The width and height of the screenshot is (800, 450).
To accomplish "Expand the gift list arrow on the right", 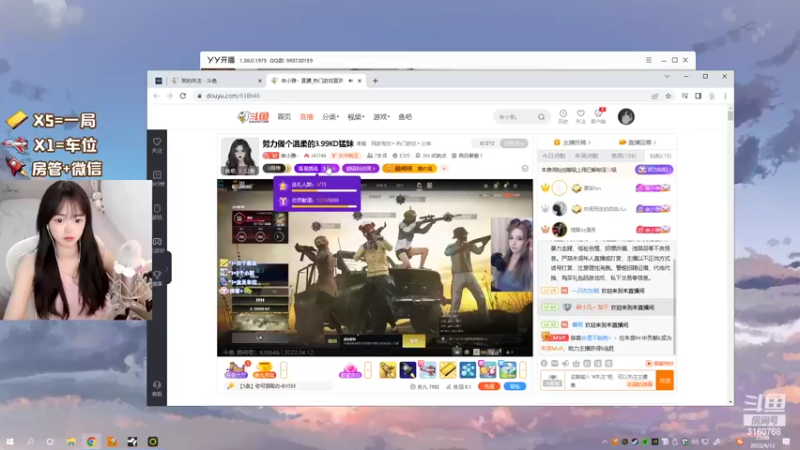I will 523,370.
